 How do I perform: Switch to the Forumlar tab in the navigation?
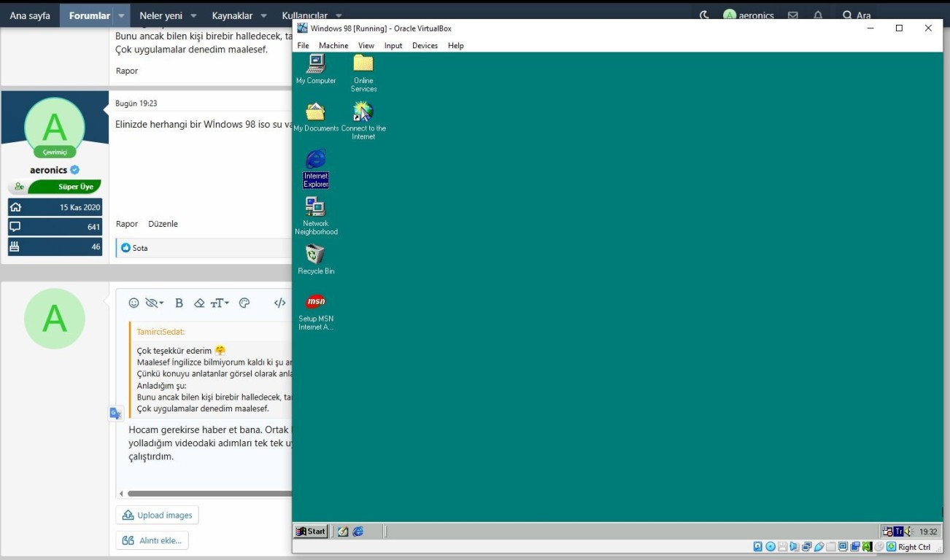click(88, 15)
